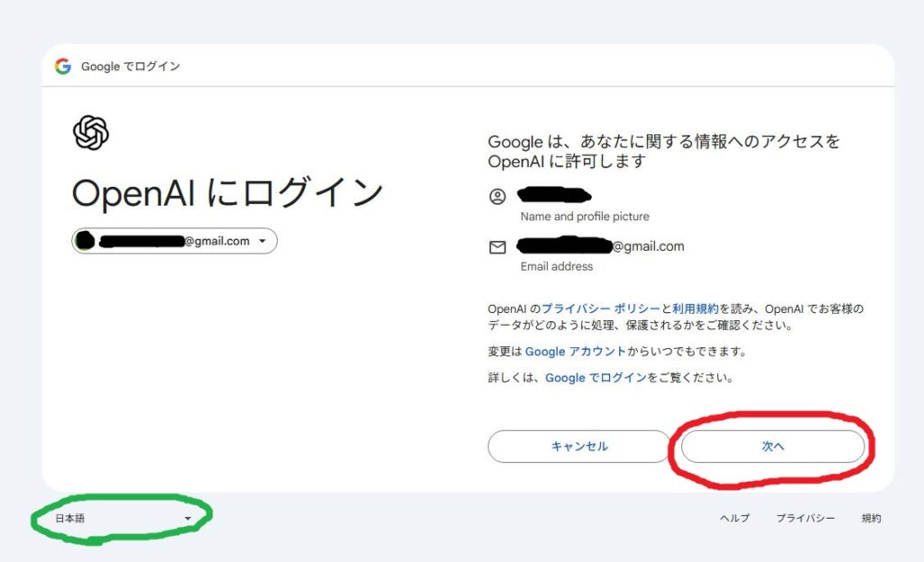Click the Google logo icon in the header
924x562 pixels.
point(63,66)
